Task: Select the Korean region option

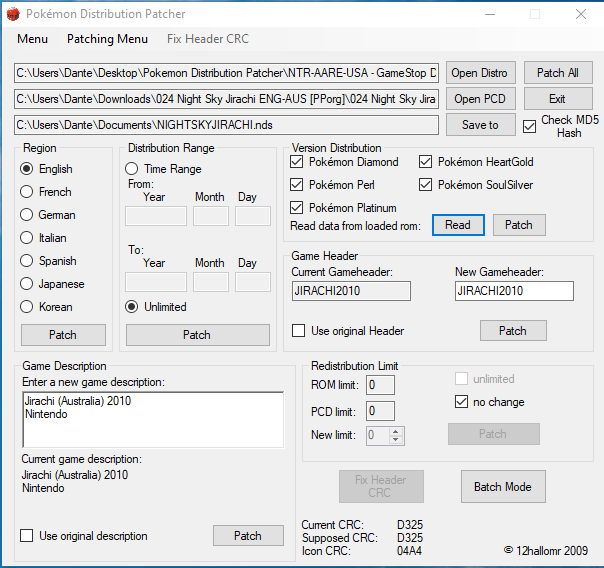Action: (27, 307)
